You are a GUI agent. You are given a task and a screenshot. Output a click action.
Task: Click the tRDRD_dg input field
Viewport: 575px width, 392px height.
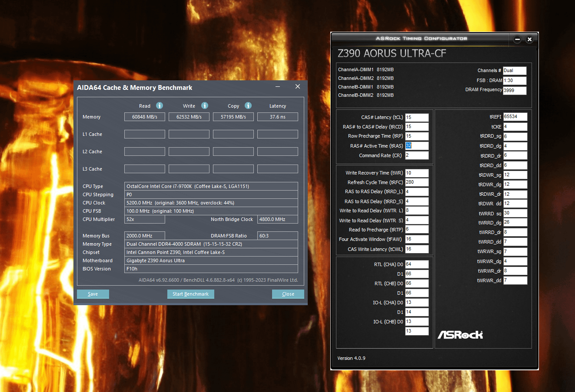point(515,146)
